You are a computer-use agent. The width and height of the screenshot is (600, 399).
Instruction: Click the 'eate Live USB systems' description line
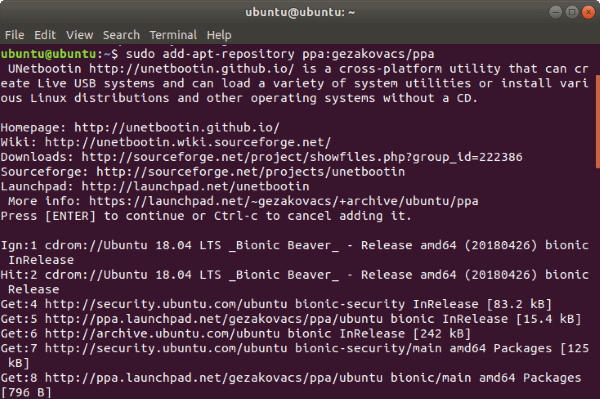[x=295, y=83]
